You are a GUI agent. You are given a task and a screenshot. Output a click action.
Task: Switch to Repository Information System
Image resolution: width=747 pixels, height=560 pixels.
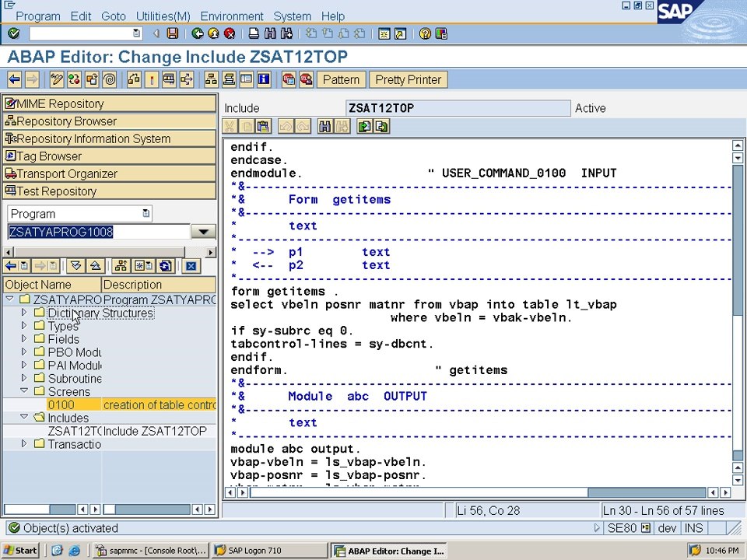coord(110,138)
